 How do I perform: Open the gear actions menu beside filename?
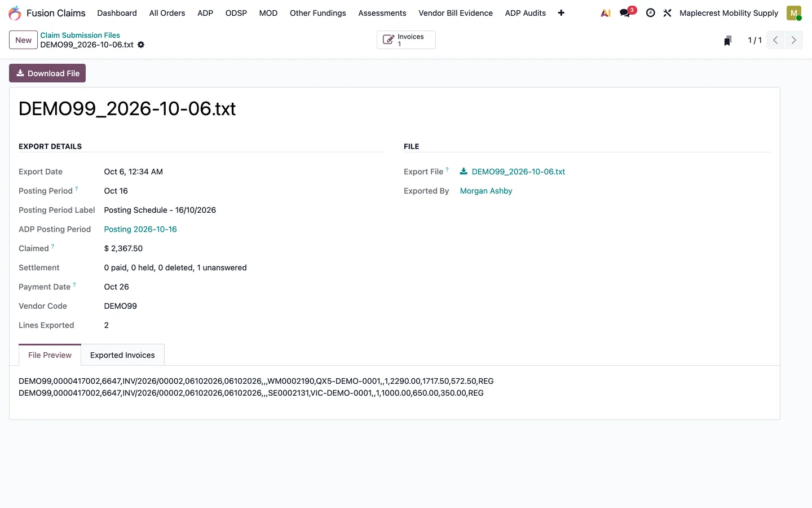141,45
